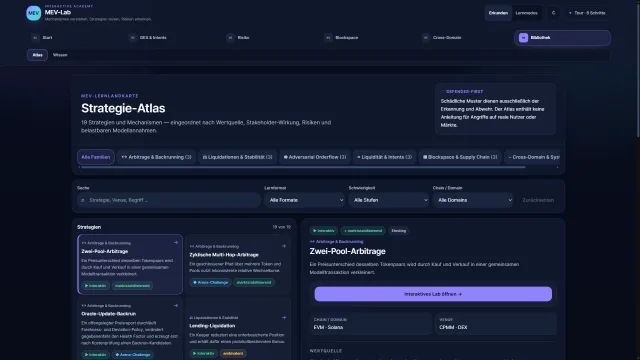
Task: Click the MEV-Lab logo badge
Action: tap(33, 13)
